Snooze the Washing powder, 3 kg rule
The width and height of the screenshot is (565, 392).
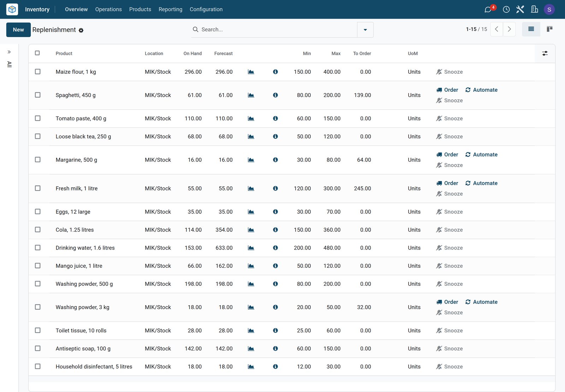[450, 313]
